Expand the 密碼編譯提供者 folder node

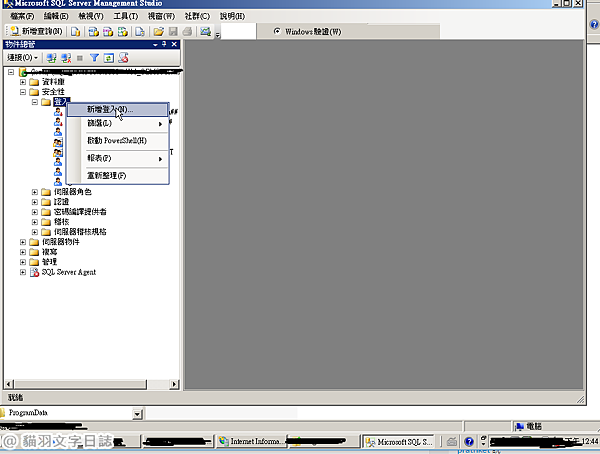(35, 212)
